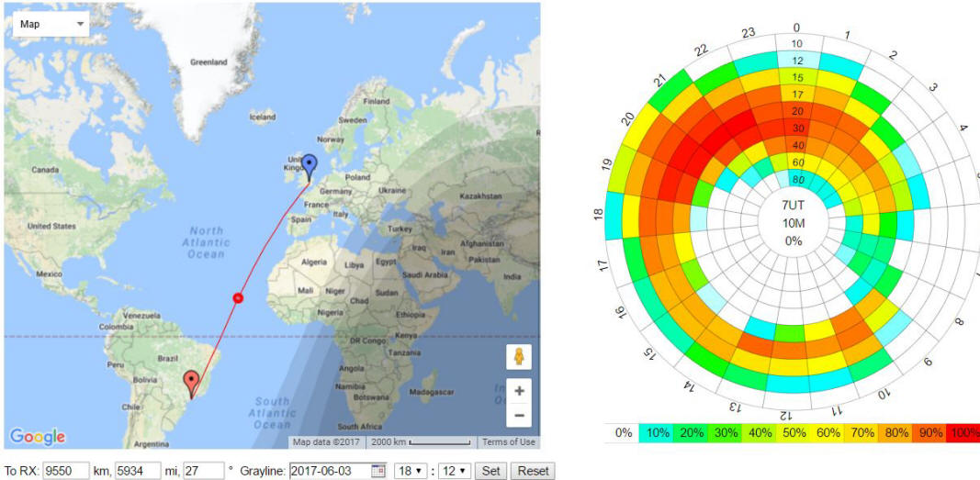Click the red midpoint circle on the path
This screenshot has width=980, height=480.
238,297
